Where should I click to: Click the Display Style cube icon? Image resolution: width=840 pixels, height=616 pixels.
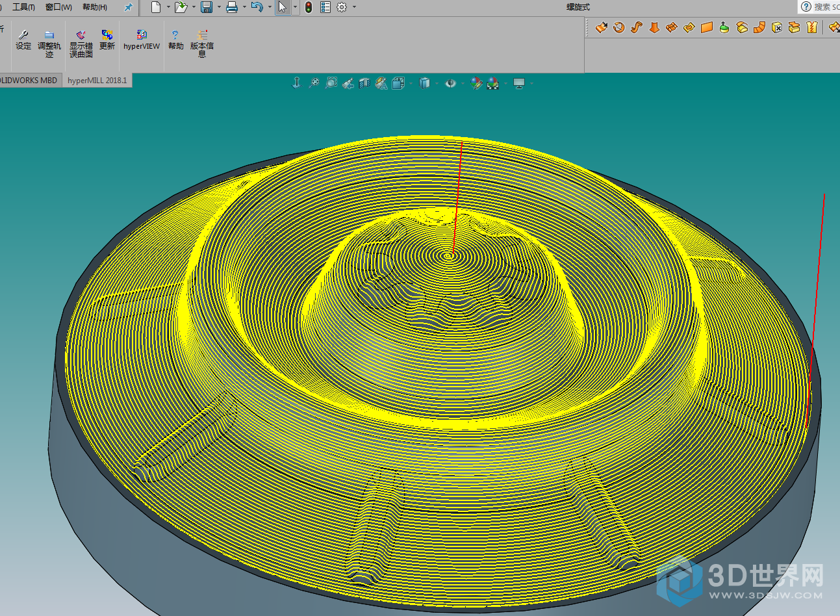[x=424, y=83]
